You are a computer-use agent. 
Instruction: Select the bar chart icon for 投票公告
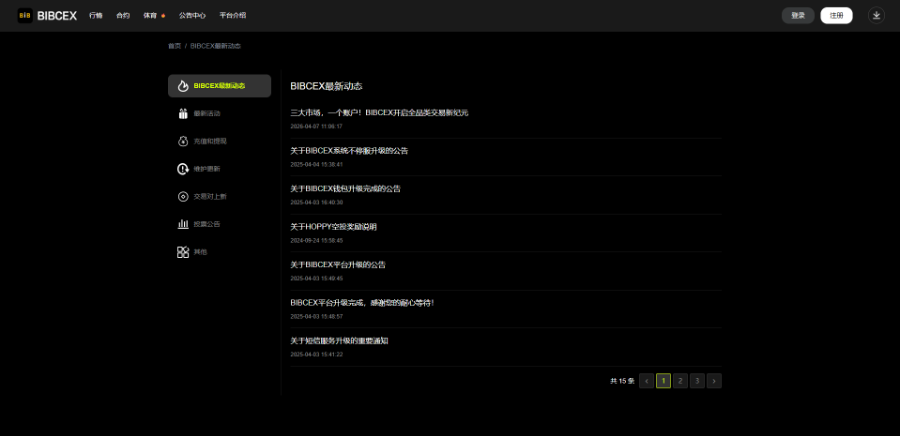[183, 224]
